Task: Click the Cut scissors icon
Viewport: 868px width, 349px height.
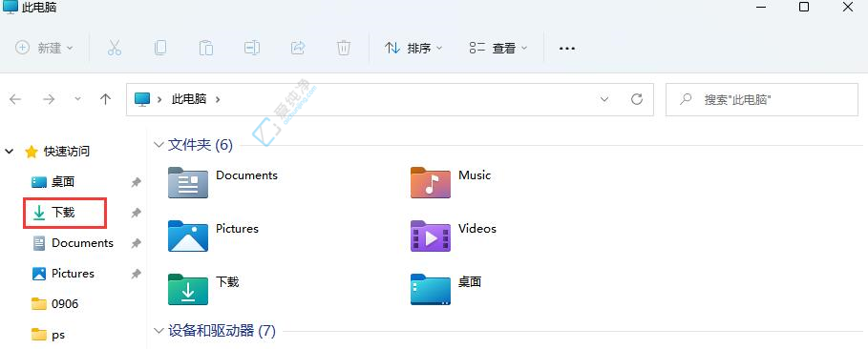Action: (x=114, y=48)
